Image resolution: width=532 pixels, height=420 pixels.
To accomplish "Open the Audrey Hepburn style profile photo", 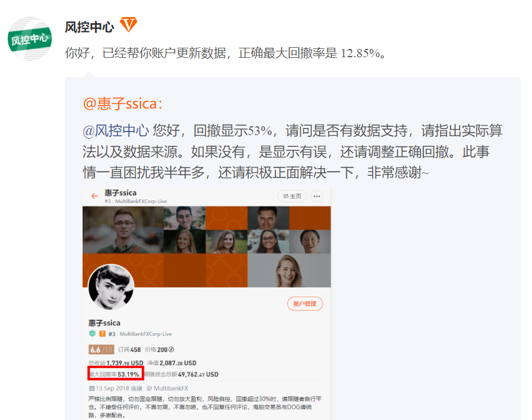I will pos(111,287).
